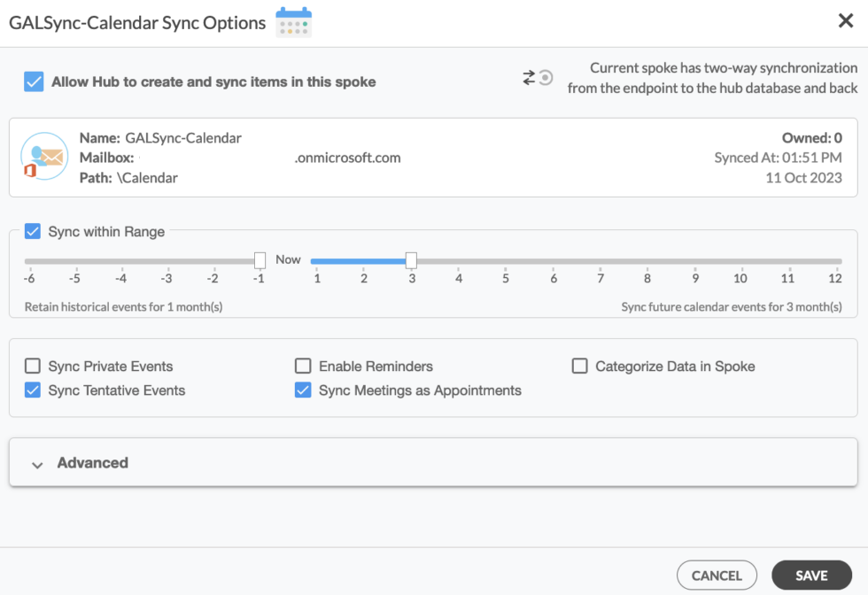The width and height of the screenshot is (868, 595).
Task: Click the Advanced section chevron arrow
Action: click(37, 463)
